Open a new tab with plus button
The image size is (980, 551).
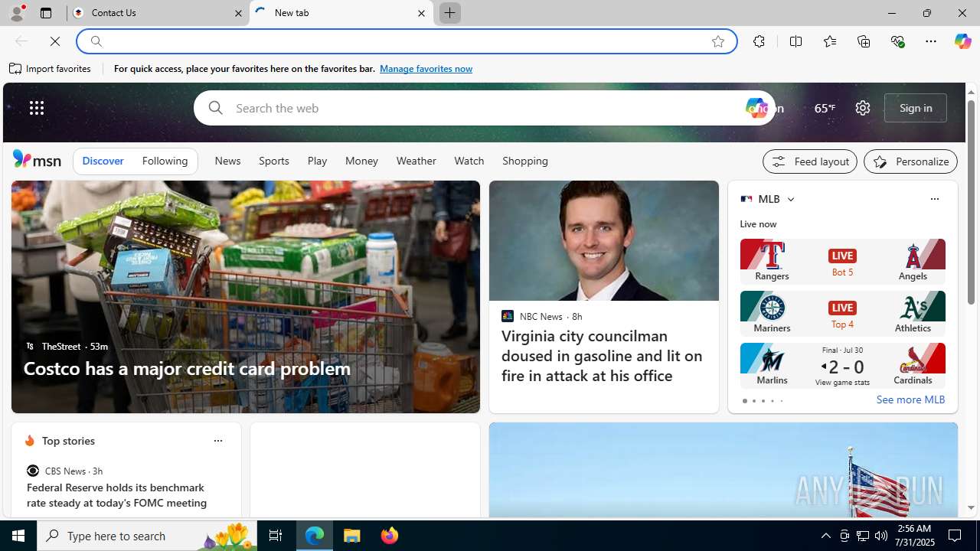(449, 13)
